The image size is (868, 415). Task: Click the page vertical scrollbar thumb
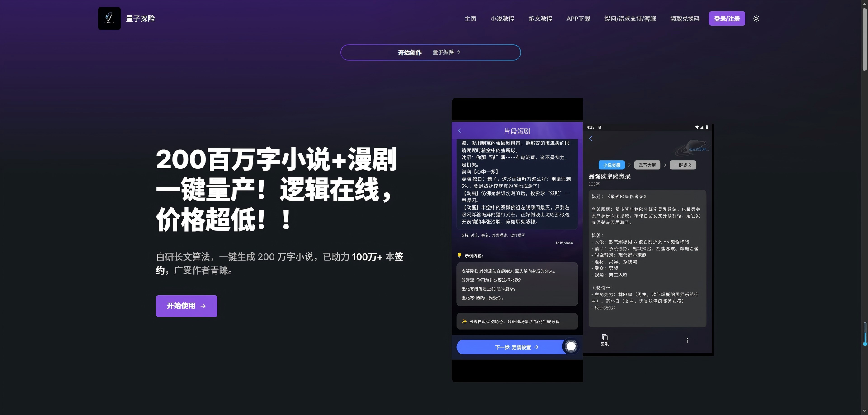click(864, 39)
